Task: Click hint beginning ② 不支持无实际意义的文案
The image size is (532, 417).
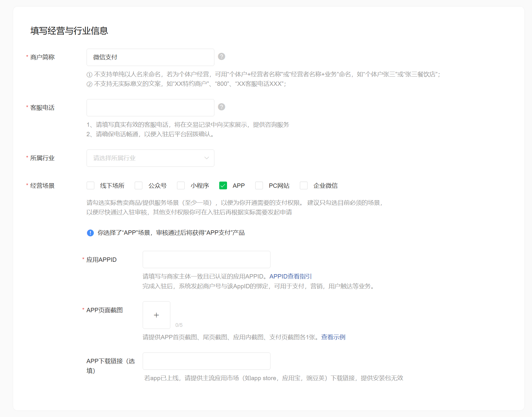Action: pos(186,84)
